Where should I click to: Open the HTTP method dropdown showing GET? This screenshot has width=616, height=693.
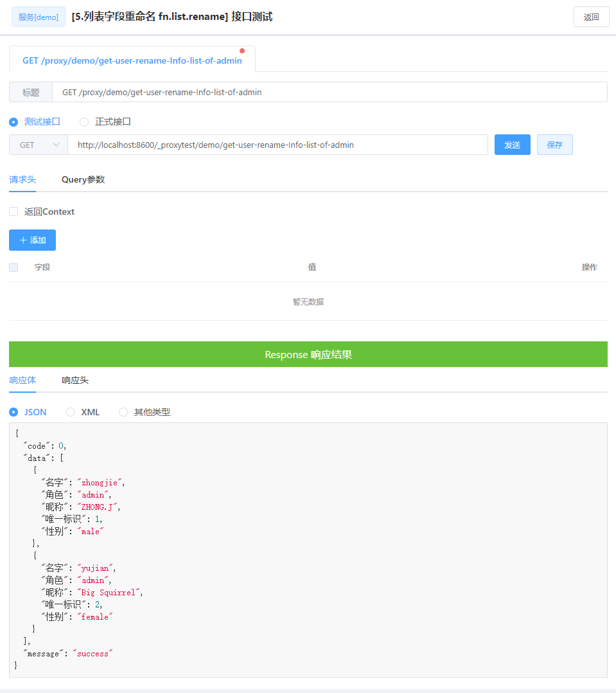click(38, 145)
